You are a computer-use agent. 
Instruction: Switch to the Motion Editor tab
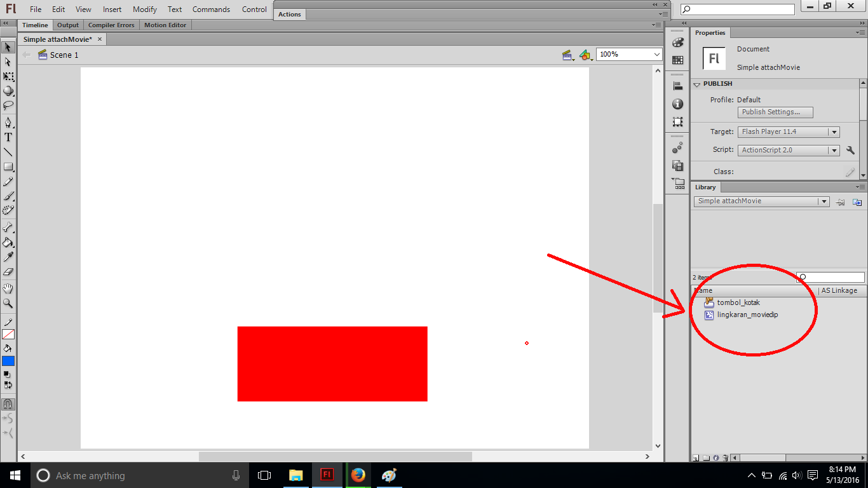(x=165, y=25)
